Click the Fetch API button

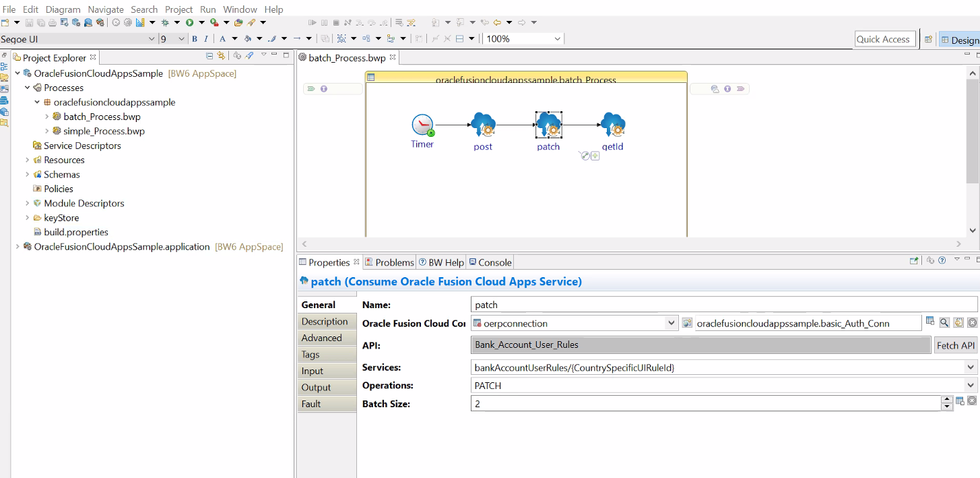pos(955,345)
